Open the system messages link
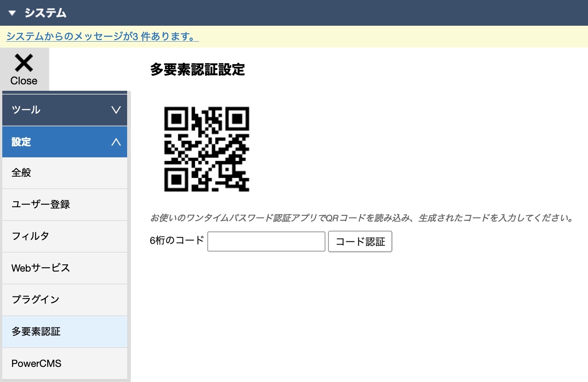588x382 pixels. (x=103, y=36)
